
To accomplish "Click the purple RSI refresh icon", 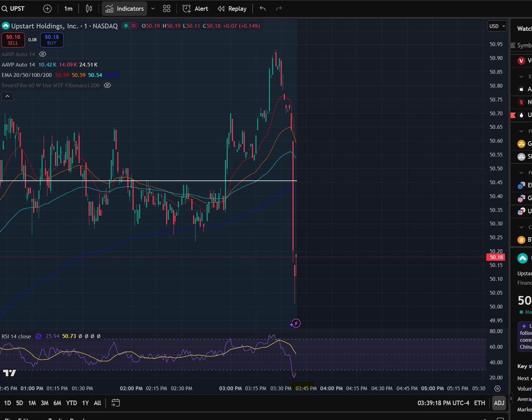I will coord(39,336).
